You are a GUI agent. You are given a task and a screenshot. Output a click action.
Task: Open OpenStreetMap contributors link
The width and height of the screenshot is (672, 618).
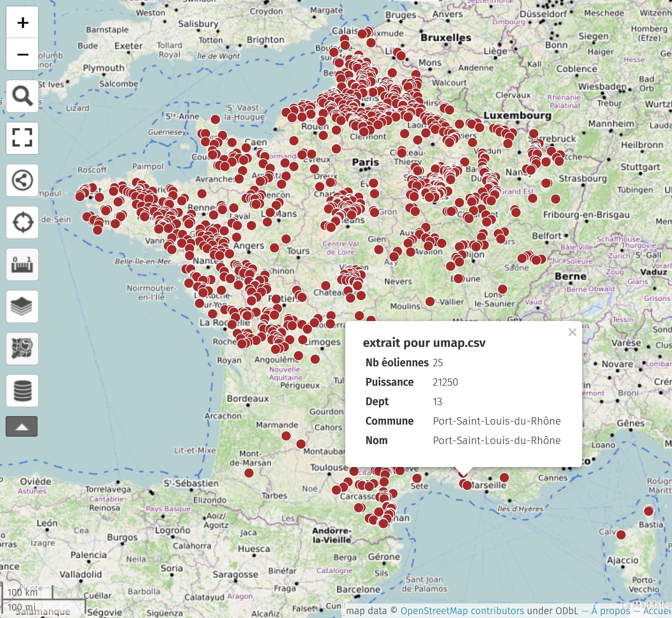point(462,611)
